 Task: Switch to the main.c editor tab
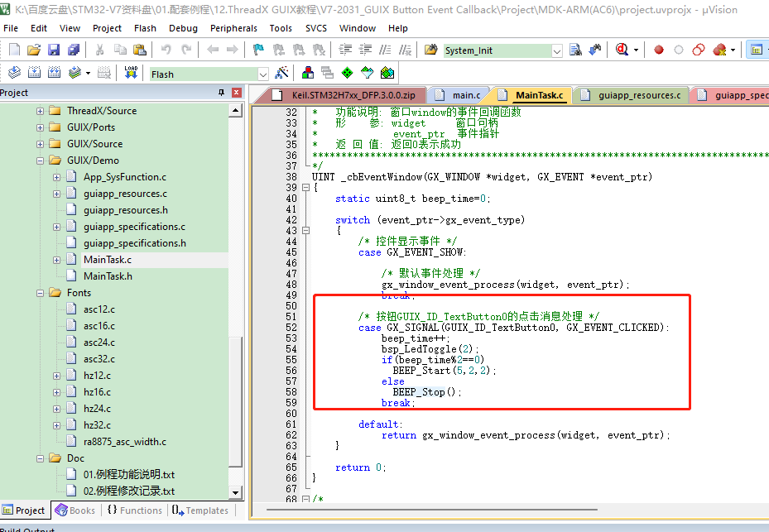coord(460,95)
